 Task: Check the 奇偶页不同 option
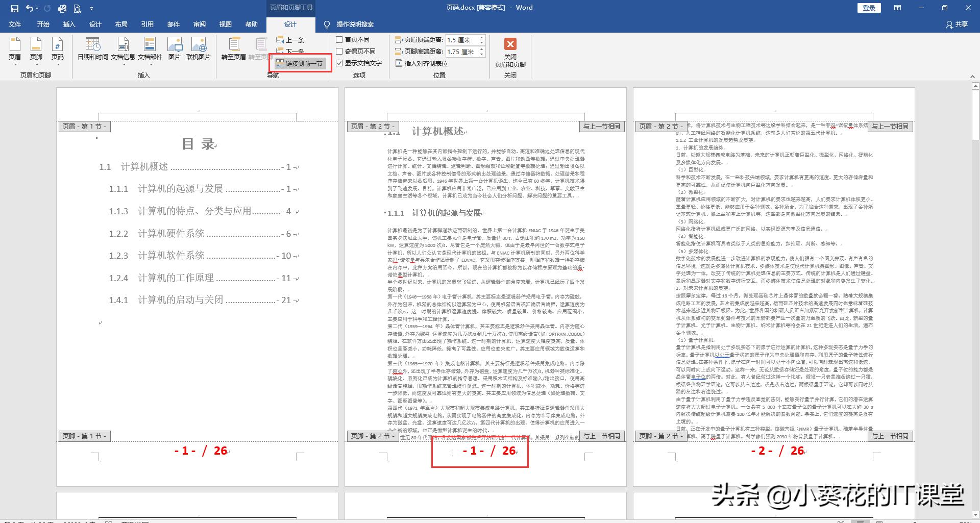tap(339, 51)
